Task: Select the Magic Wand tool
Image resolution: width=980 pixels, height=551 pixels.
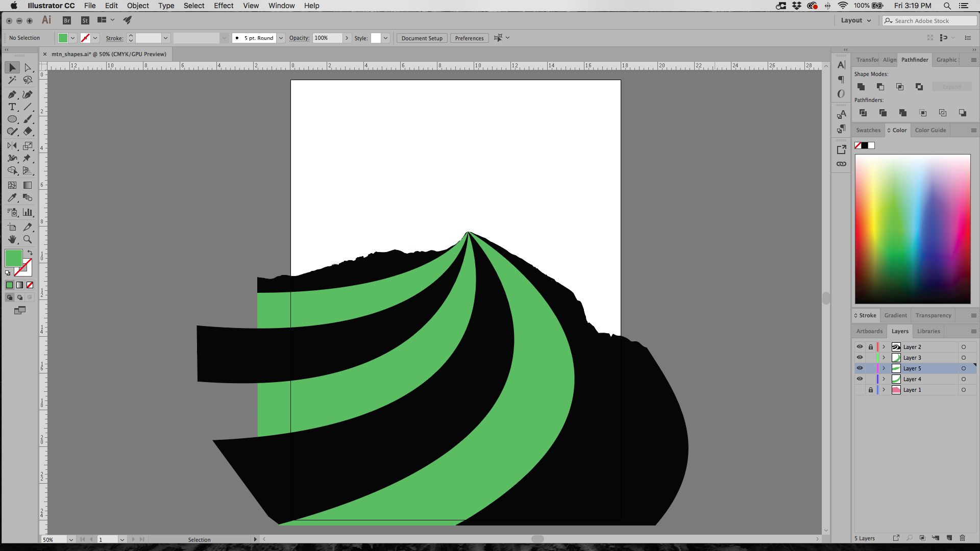Action: pos(12,80)
